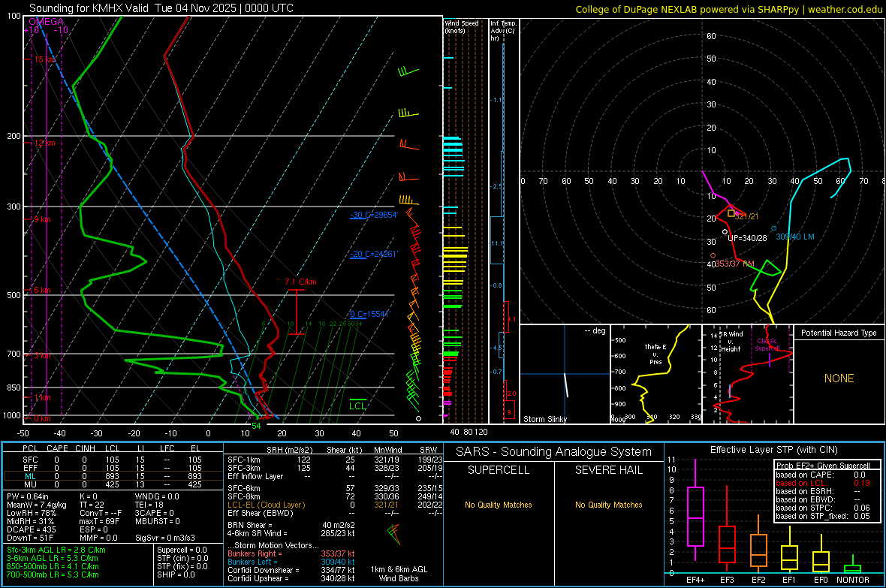The image size is (886, 588).
Task: Click the sounding title for KMHX
Action: [x=161, y=8]
